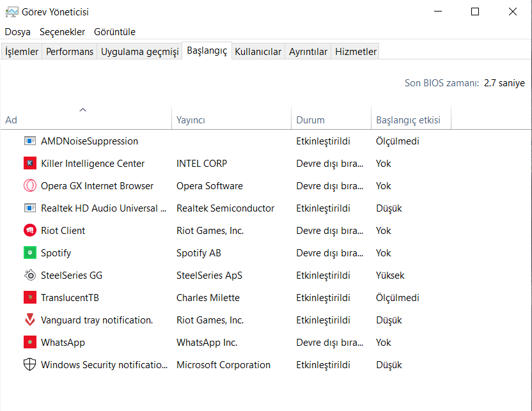Select the WhatsApp startup icon
Viewport: 532px width, 411px height.
pos(30,343)
